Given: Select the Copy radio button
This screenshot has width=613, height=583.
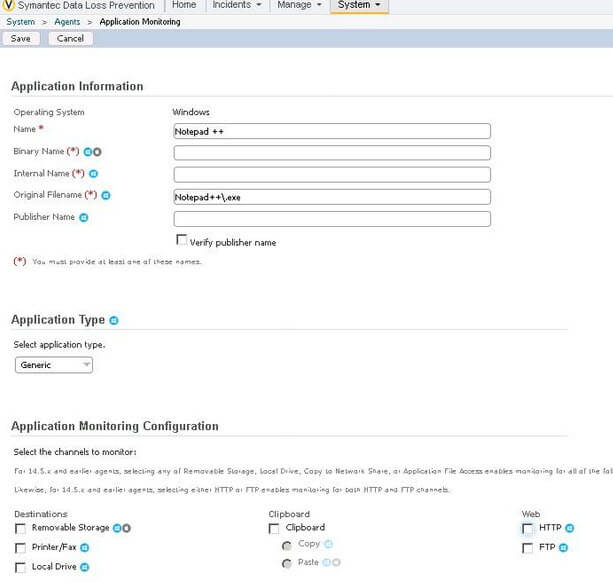Looking at the screenshot, I should pos(287,545).
